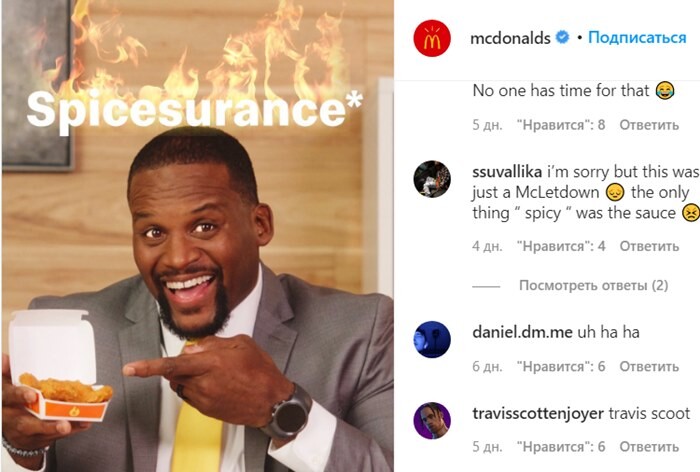This screenshot has width=700, height=472.
Task: Expand replies with Посмотреть ответы (2)
Action: coord(594,285)
